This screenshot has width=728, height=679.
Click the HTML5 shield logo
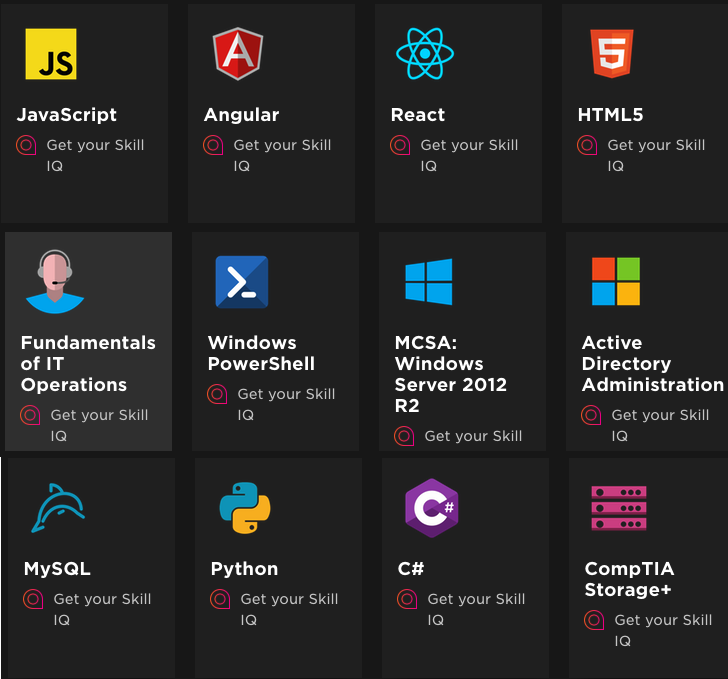pos(611,53)
